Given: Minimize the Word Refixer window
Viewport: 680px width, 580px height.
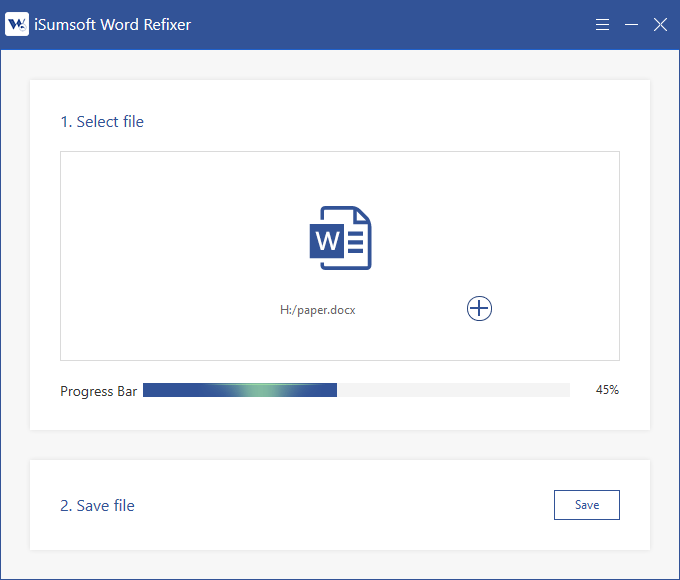Looking at the screenshot, I should tap(631, 24).
